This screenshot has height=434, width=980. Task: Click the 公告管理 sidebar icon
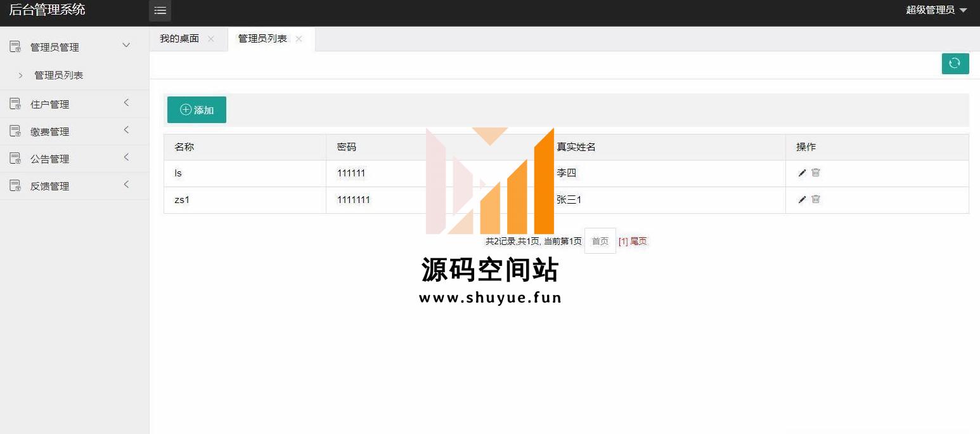click(15, 158)
